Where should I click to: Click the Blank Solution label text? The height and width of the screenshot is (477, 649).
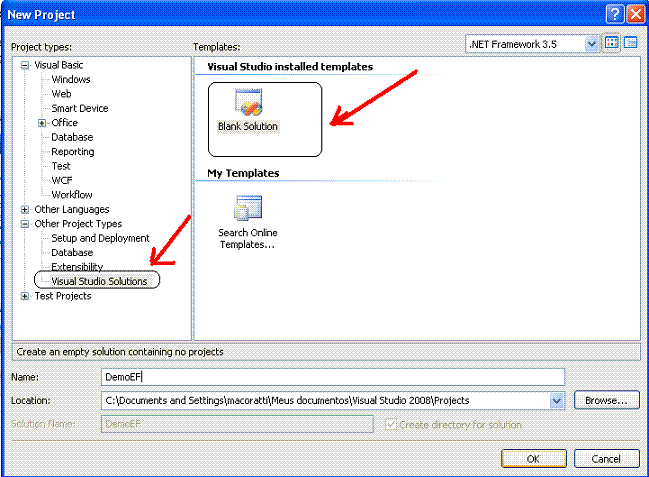[x=248, y=126]
